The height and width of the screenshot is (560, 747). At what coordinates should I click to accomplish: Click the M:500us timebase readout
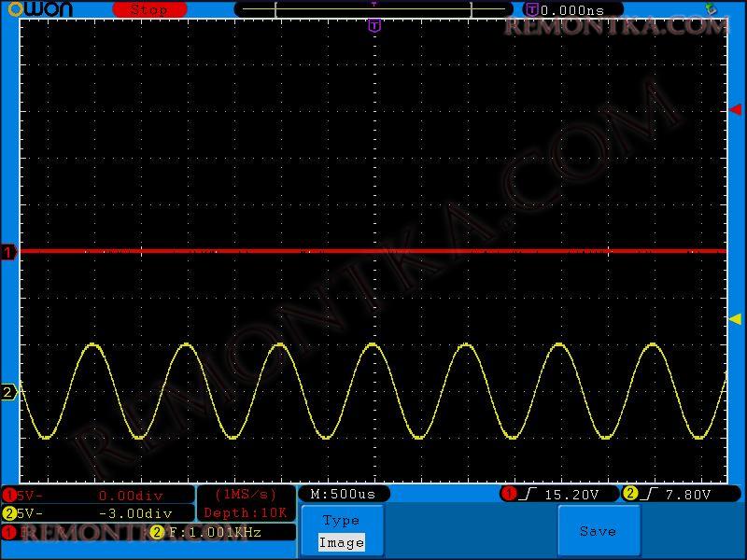coord(344,494)
